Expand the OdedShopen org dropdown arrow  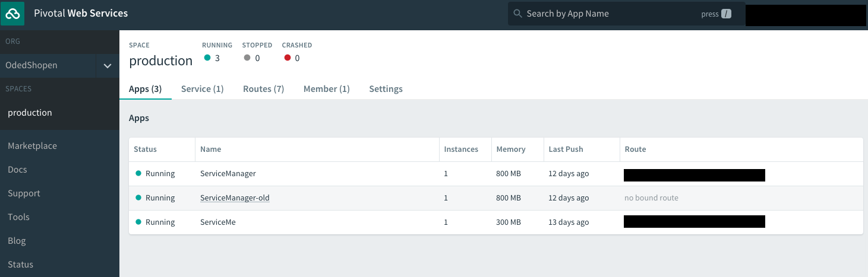point(108,66)
